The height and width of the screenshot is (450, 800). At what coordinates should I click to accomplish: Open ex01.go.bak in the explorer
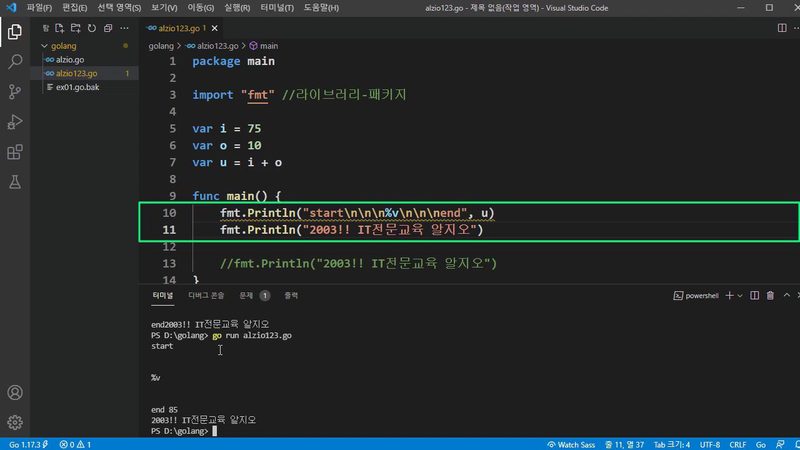pos(78,87)
